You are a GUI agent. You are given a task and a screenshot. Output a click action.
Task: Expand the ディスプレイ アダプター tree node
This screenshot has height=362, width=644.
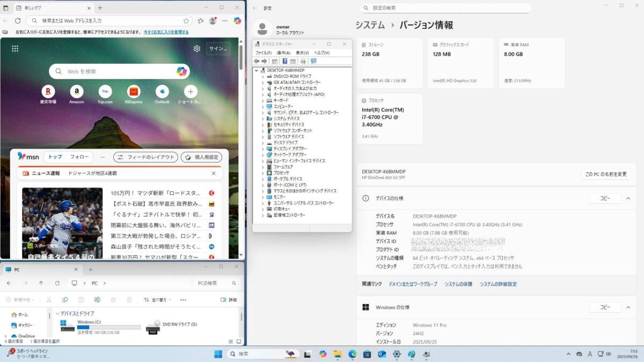click(262, 149)
